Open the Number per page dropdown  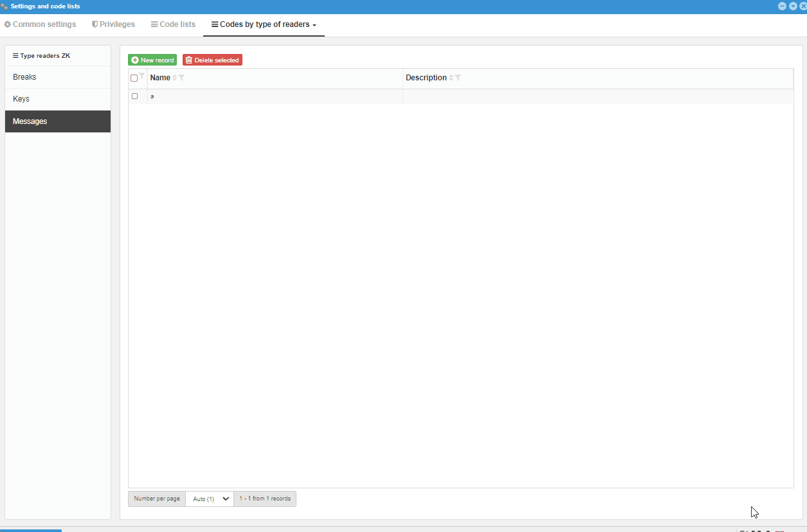pos(210,499)
